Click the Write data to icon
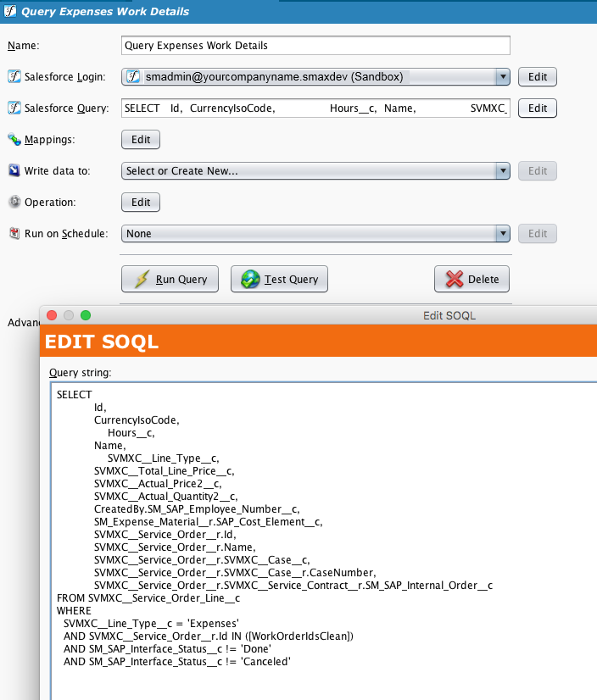Screen dimensions: 597x700 coord(14,171)
